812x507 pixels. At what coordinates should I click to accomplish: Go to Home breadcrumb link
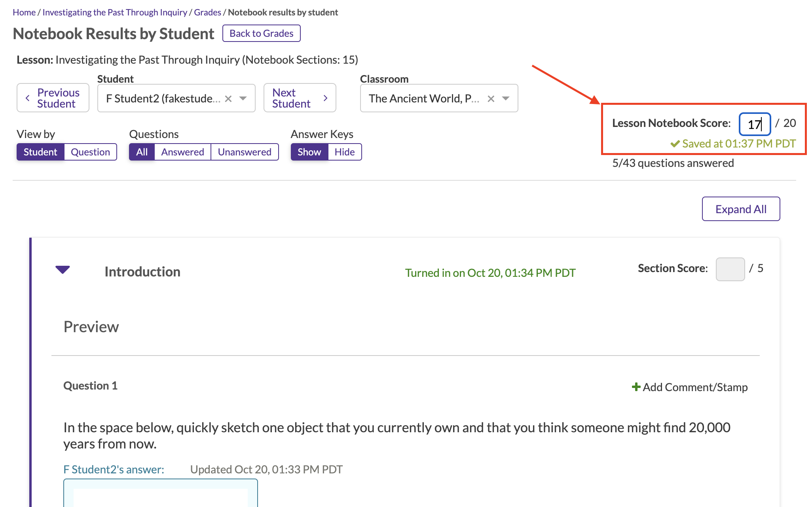click(x=24, y=12)
